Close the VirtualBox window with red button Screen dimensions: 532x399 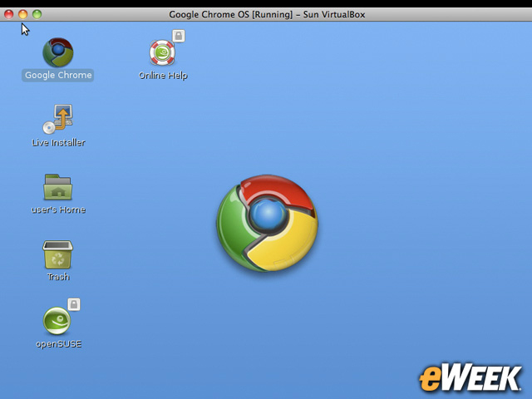pos(9,14)
